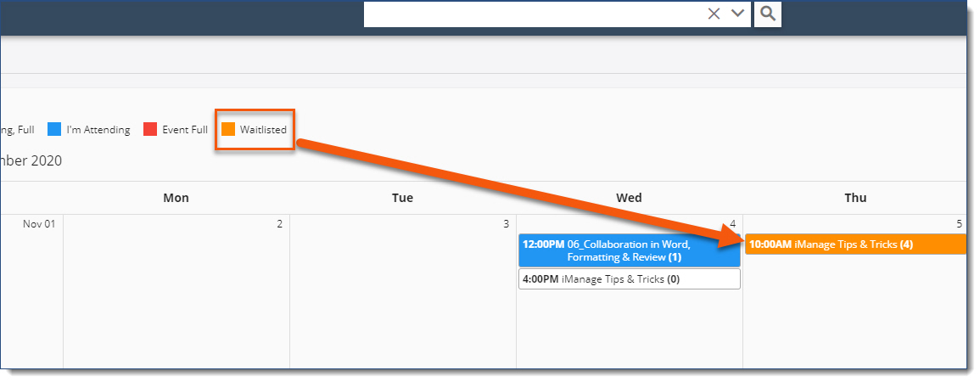The width and height of the screenshot is (980, 382).
Task: Focus the top search input field
Action: tap(535, 14)
